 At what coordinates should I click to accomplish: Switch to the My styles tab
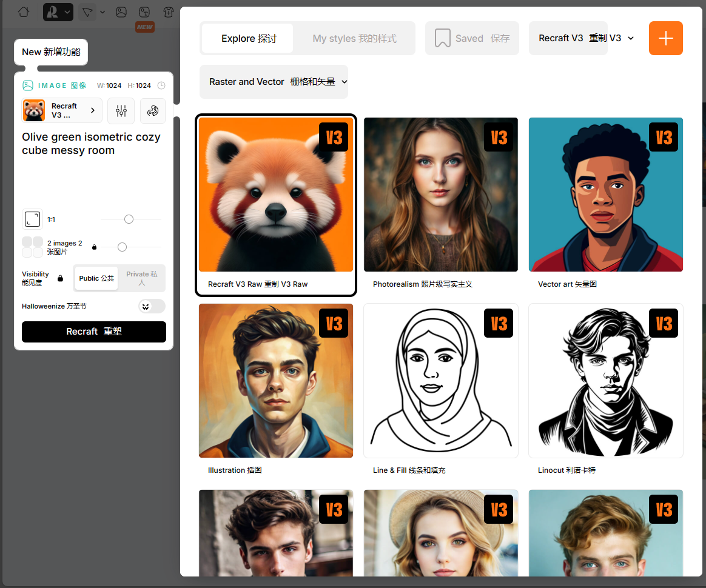(354, 39)
